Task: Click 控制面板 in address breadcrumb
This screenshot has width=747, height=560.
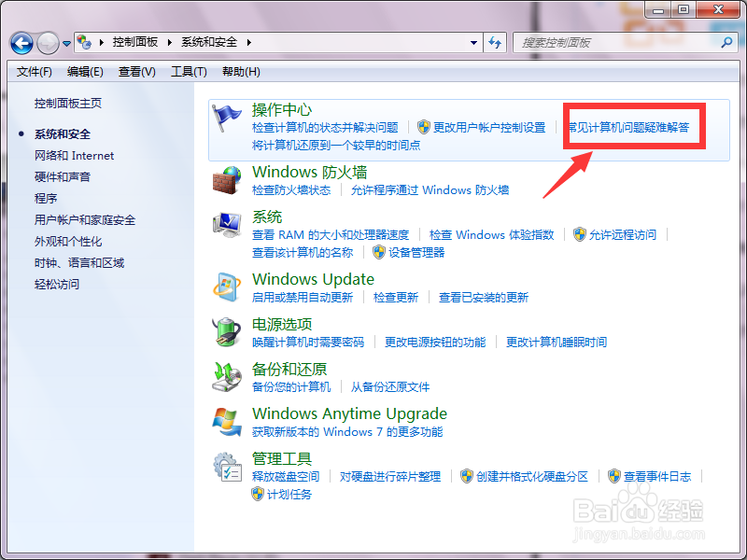Action: 135,42
